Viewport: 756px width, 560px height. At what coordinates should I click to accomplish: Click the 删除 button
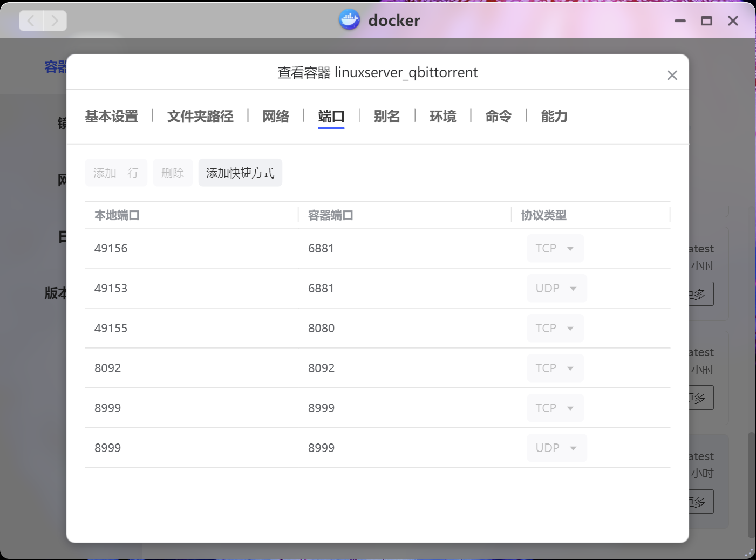[173, 173]
